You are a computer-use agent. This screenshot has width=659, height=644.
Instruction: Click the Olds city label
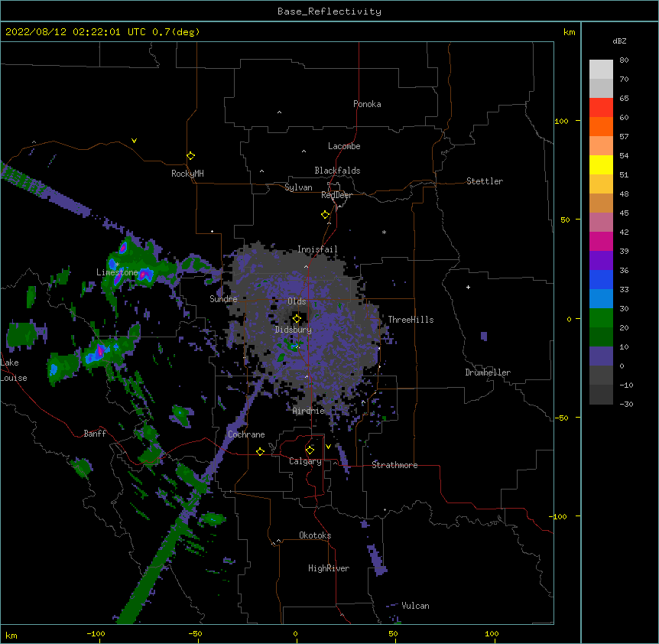[x=297, y=301]
